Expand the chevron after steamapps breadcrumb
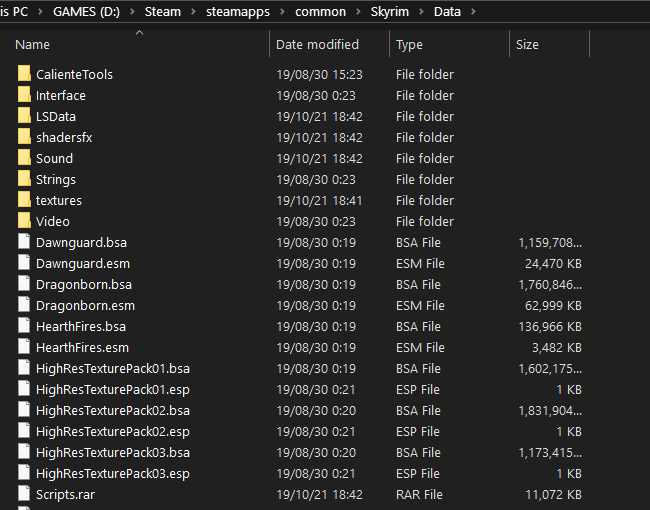The image size is (650, 510). (282, 12)
